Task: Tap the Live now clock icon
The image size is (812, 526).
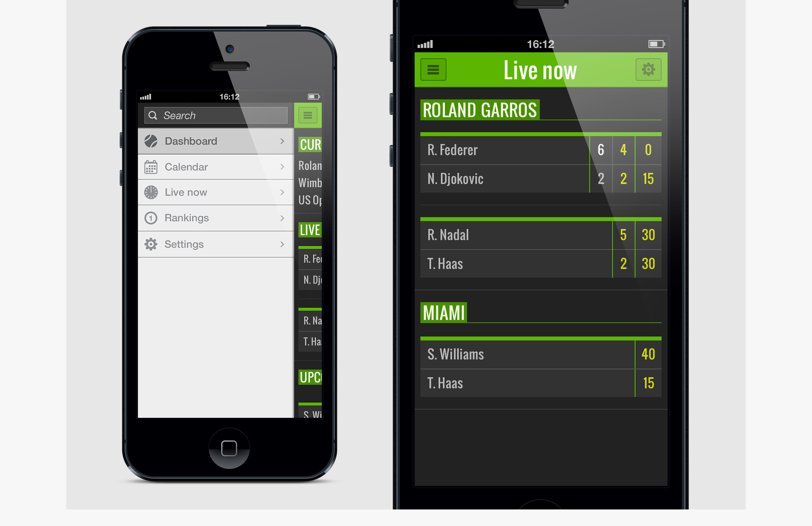Action: click(x=152, y=192)
